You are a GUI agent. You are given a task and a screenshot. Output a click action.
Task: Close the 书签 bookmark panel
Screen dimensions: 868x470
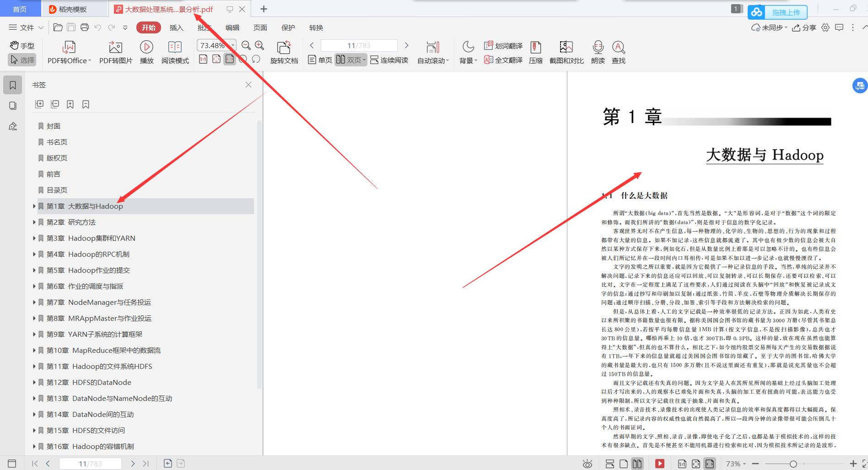[x=248, y=85]
